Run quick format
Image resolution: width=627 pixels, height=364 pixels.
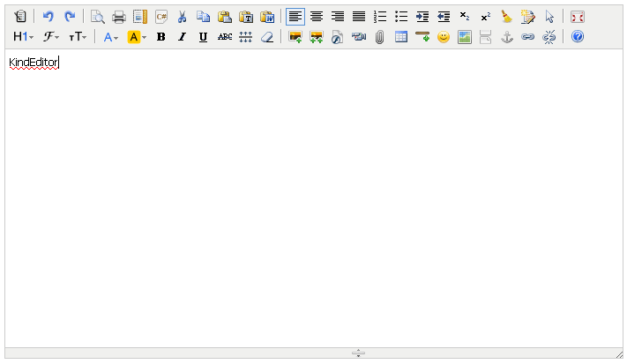[x=528, y=17]
